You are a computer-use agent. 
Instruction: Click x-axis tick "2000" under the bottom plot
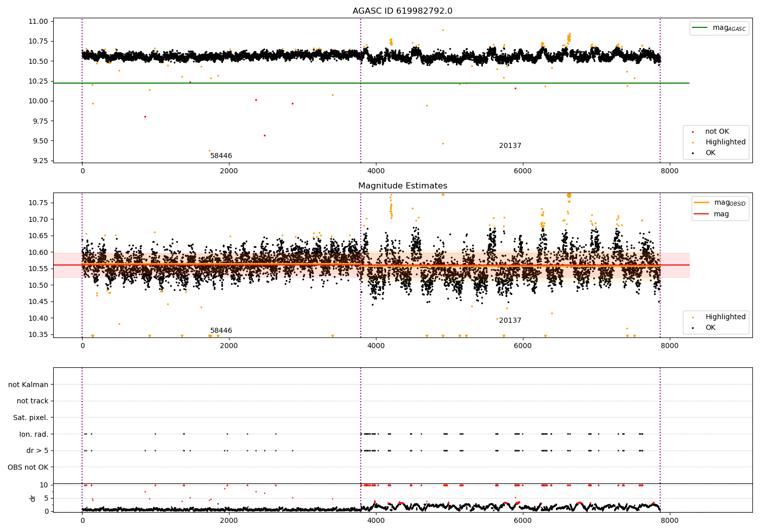click(x=229, y=520)
